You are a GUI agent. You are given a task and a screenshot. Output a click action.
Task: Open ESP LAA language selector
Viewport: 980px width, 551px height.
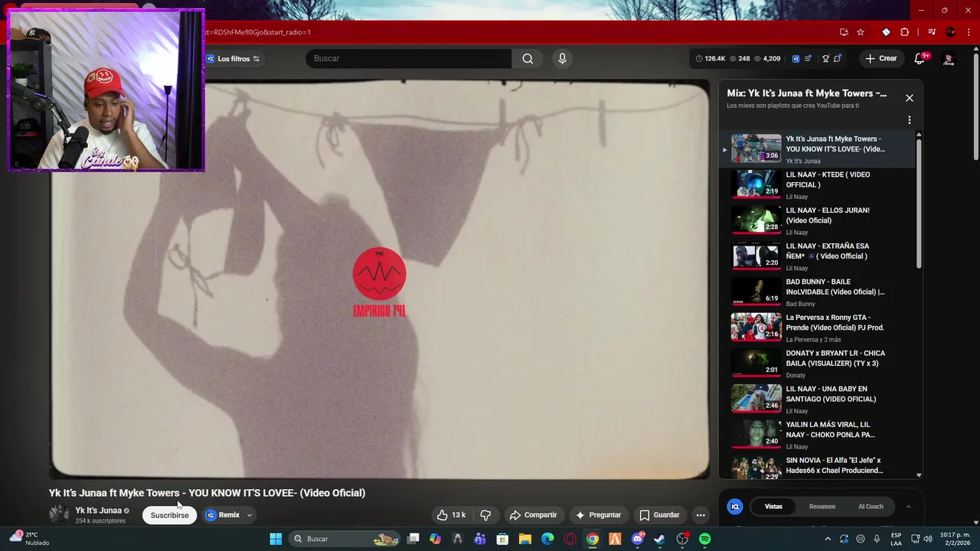pyautogui.click(x=896, y=539)
